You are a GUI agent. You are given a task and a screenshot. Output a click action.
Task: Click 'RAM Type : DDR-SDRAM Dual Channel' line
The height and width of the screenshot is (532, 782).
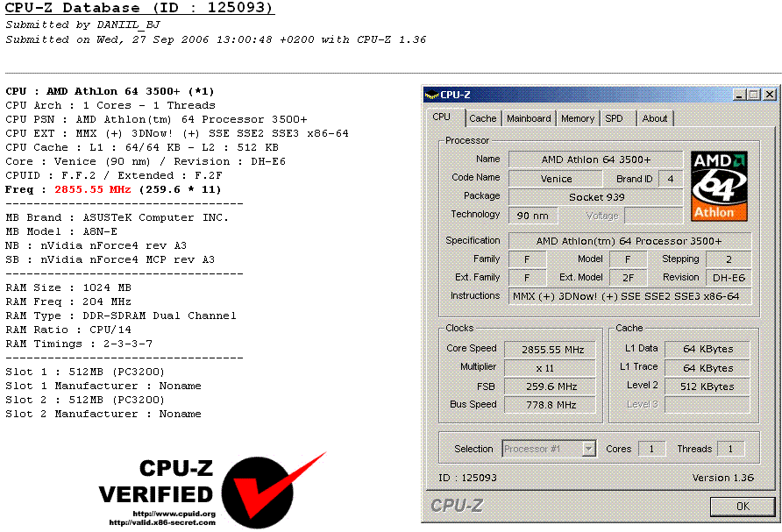click(x=121, y=316)
